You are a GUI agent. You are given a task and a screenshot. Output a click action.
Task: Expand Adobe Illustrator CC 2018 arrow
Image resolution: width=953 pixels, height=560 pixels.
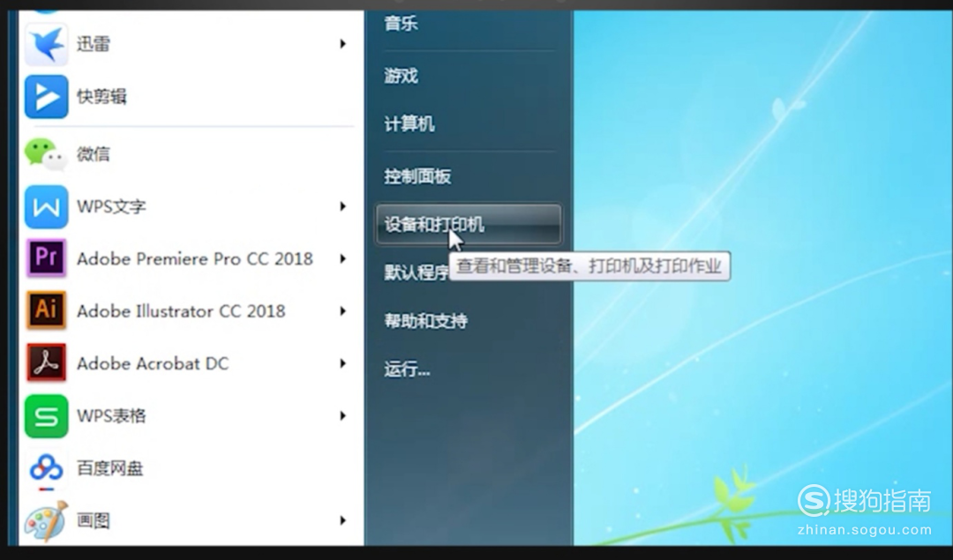(342, 311)
